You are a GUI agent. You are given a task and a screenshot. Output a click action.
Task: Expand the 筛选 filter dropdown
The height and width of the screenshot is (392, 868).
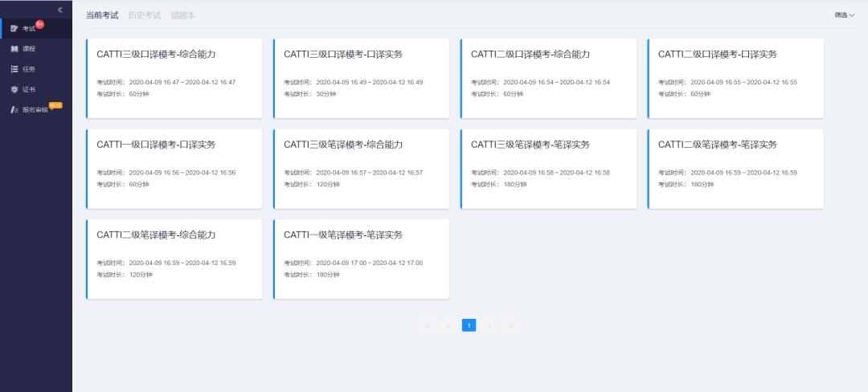tap(845, 15)
